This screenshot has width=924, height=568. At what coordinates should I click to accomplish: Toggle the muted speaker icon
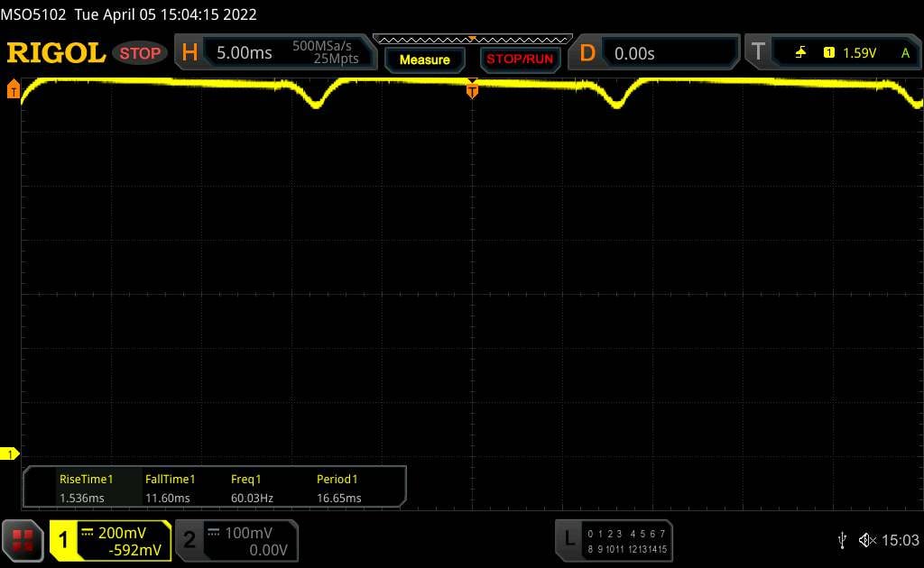(867, 540)
